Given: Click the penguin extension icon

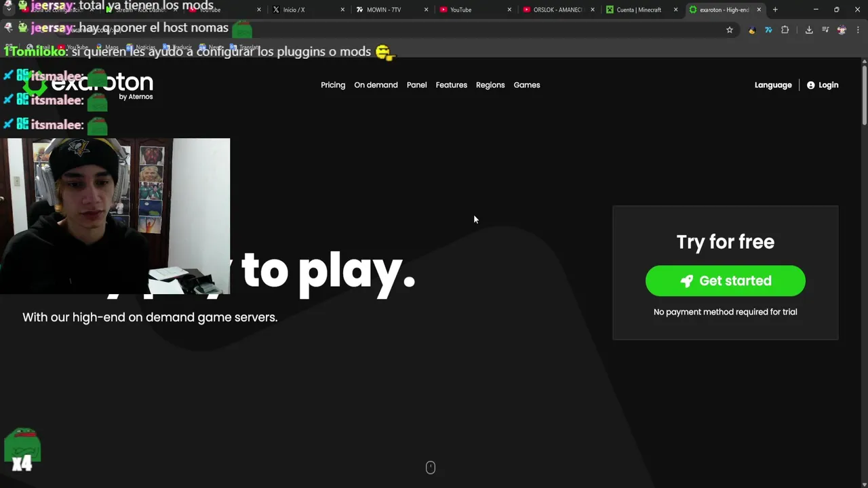Looking at the screenshot, I should click(751, 30).
